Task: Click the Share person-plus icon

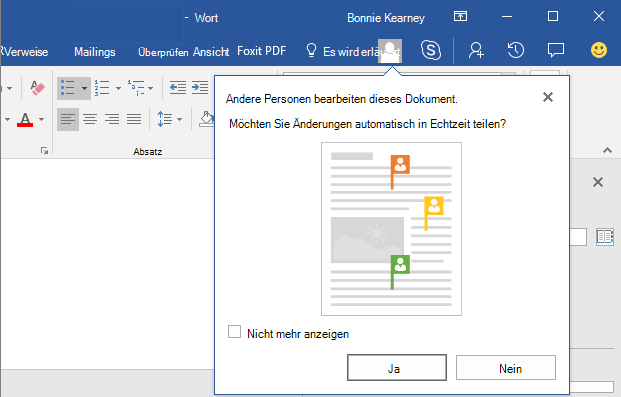Action: tap(476, 50)
